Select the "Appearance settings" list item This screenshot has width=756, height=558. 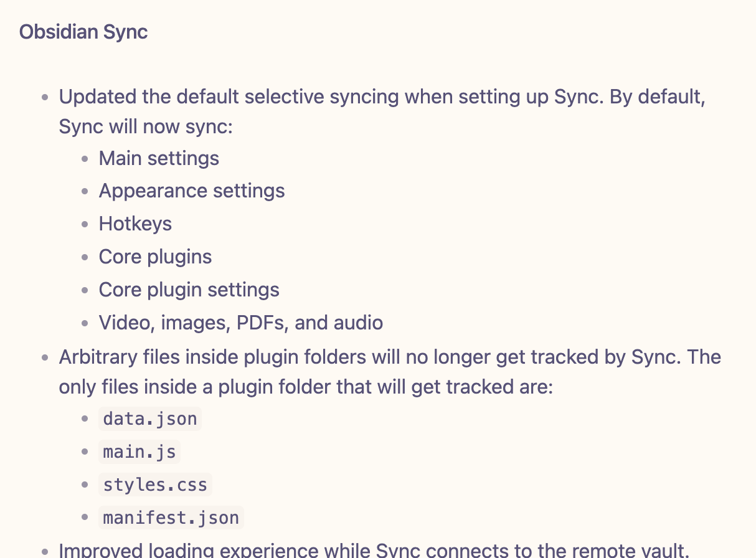[x=192, y=191]
